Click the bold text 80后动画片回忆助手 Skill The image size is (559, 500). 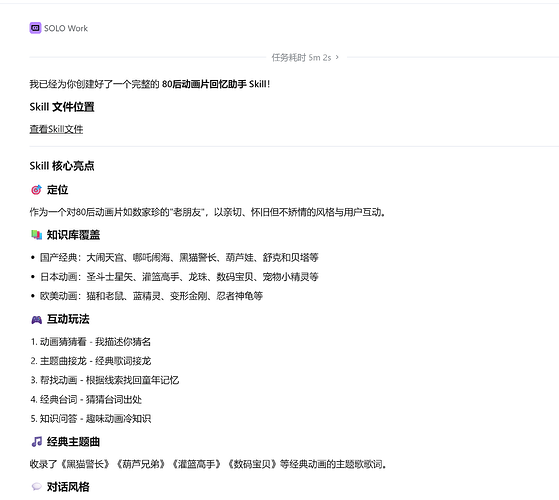tap(214, 84)
